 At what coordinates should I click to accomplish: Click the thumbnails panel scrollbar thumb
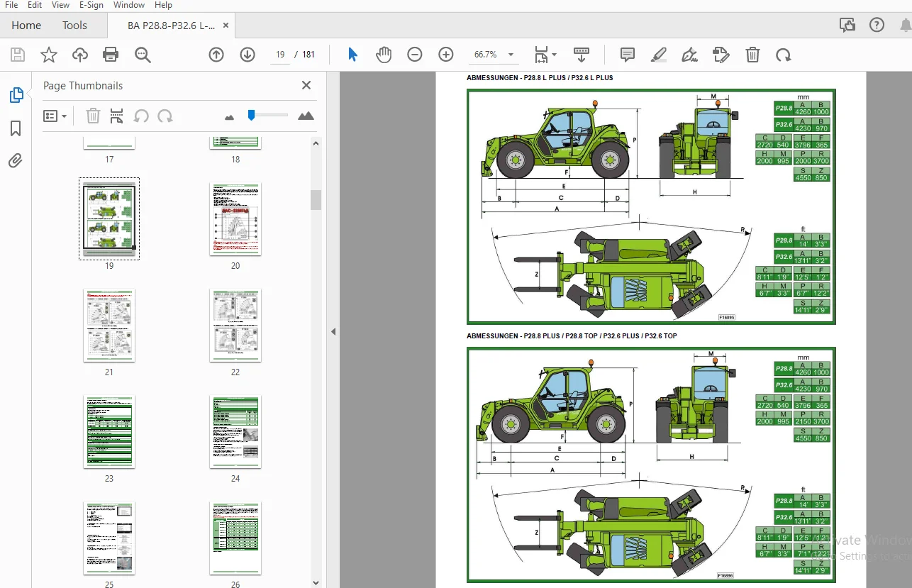(316, 200)
